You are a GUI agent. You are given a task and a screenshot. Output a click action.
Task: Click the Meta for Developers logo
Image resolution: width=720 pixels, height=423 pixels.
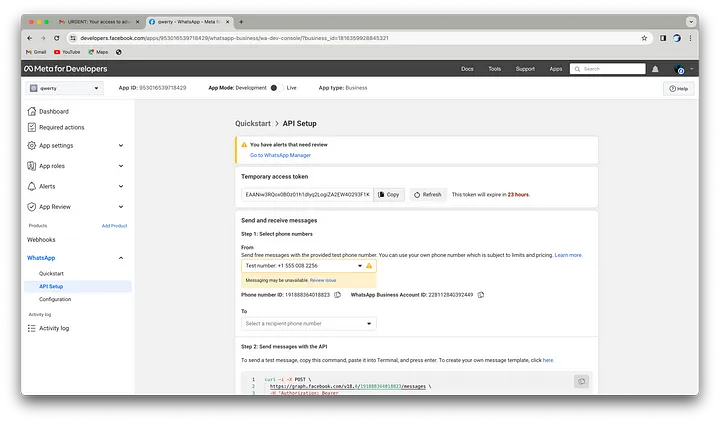point(66,69)
